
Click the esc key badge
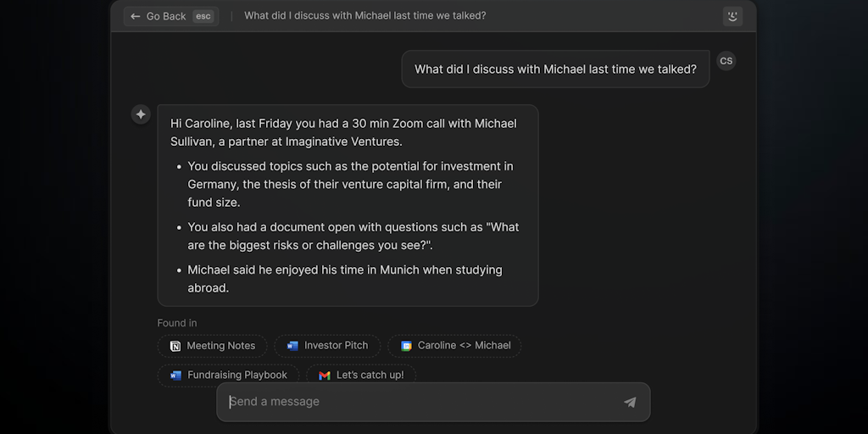pyautogui.click(x=203, y=16)
